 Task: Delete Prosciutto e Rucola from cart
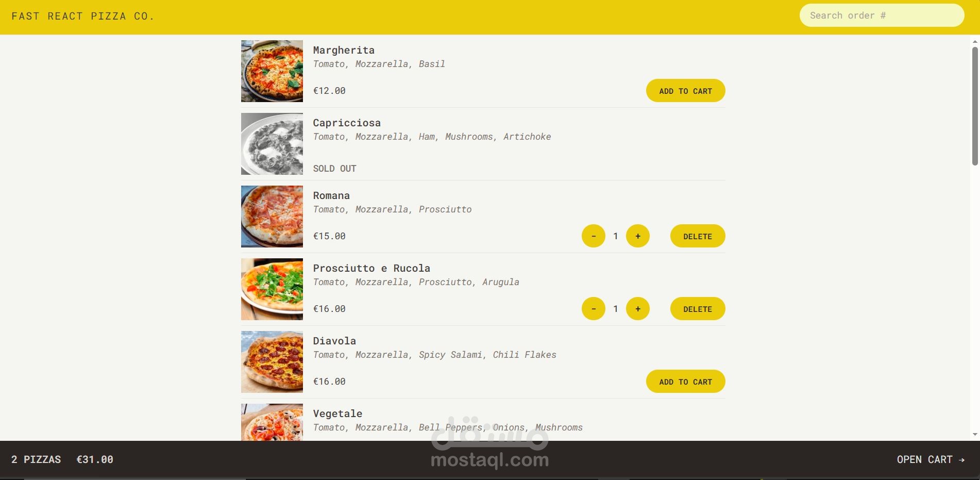(x=698, y=309)
